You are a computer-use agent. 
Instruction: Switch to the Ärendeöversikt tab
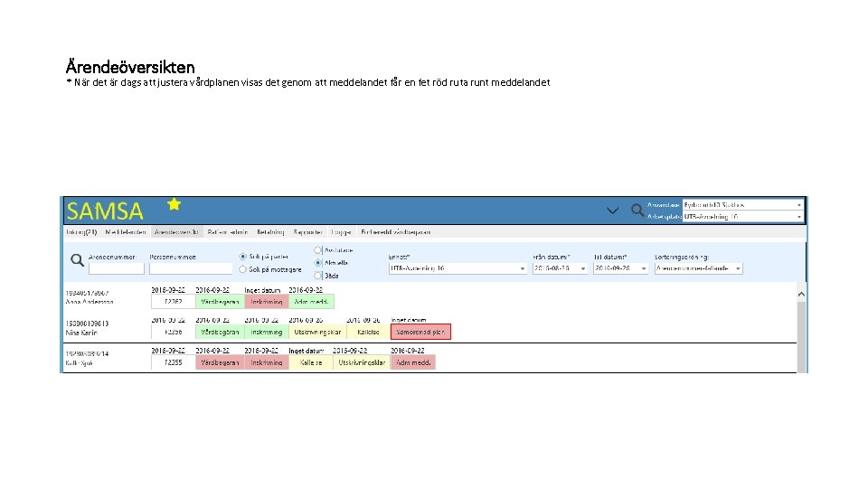[x=176, y=232]
